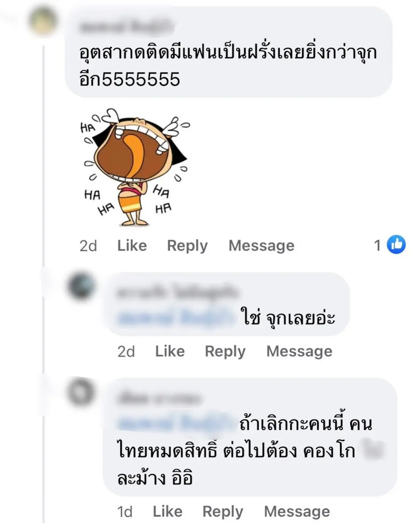This screenshot has height=523, width=420.
Task: Click blurred mention before 'ถ้าเลิกกะคนนี้'
Action: [176, 423]
